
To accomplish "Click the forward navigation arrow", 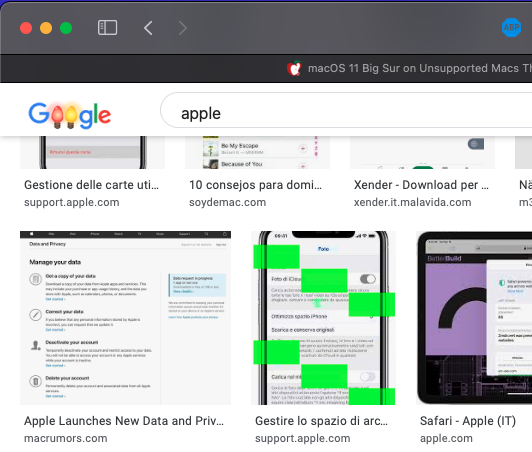I will tap(183, 28).
